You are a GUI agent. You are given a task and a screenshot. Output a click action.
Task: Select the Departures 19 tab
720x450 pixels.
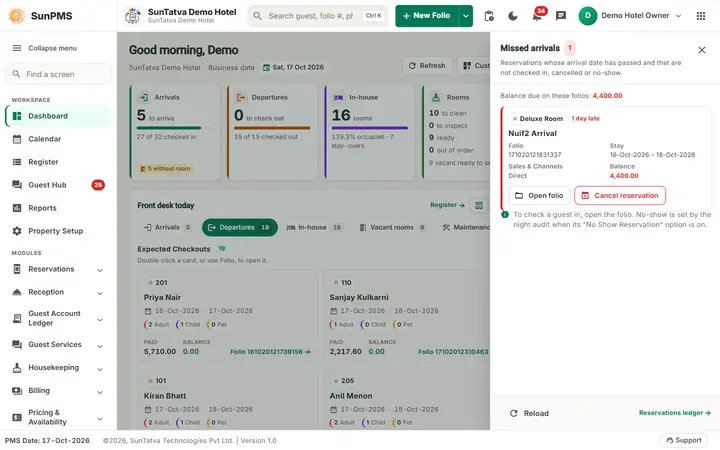point(240,227)
